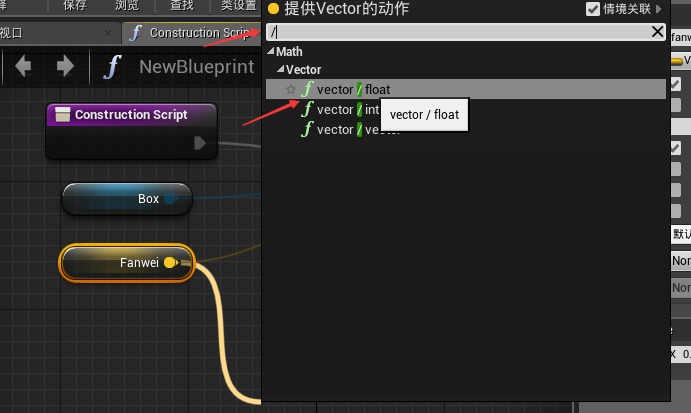Navigate forward with the right arrow
691x413 pixels.
[x=65, y=67]
